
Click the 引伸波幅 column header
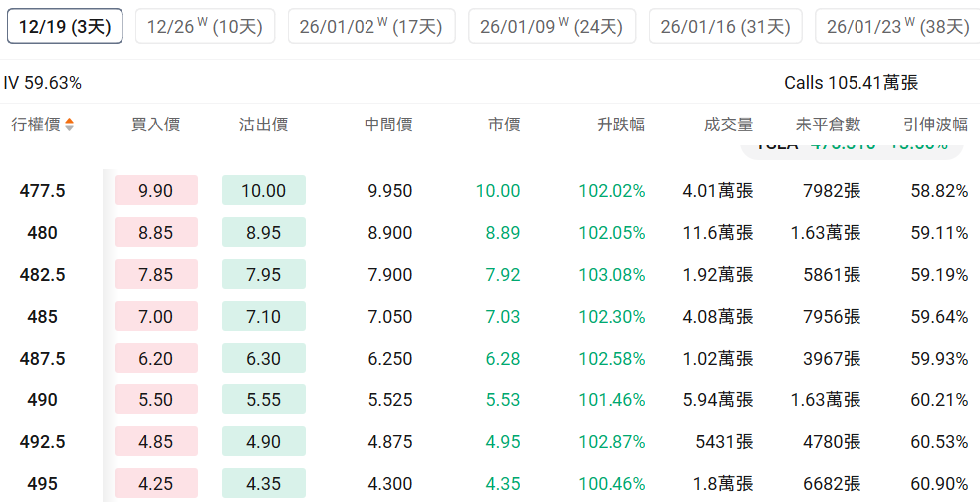[x=935, y=125]
